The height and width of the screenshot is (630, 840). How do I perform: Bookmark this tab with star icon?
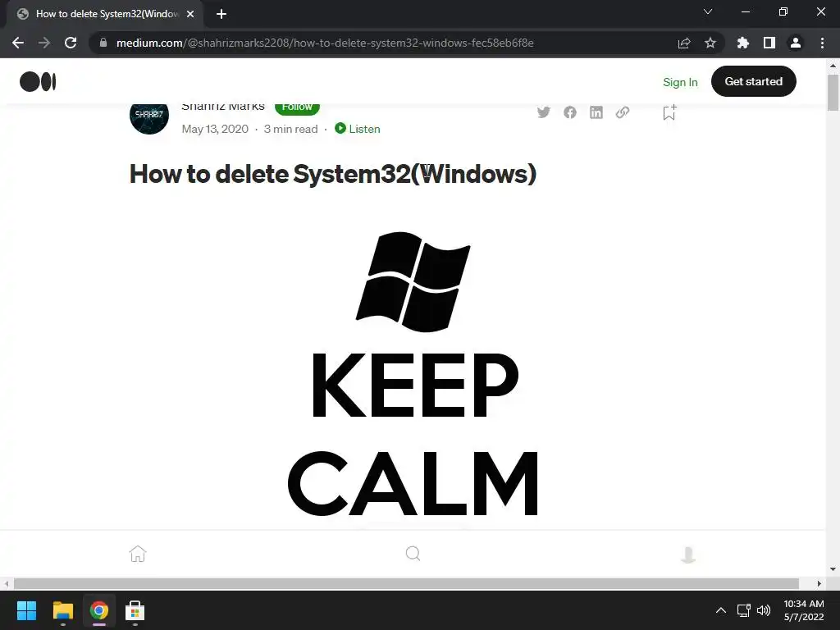click(x=710, y=43)
